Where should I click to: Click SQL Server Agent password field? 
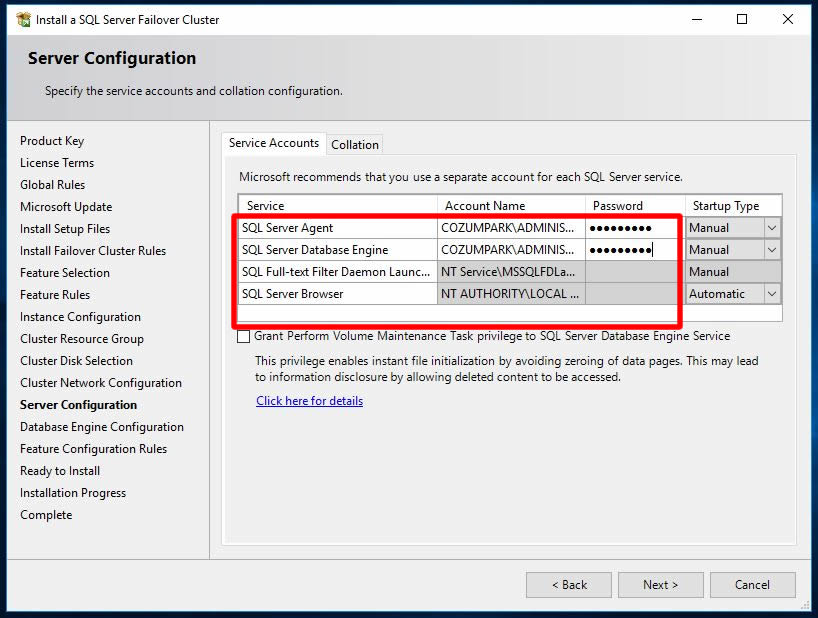click(634, 228)
